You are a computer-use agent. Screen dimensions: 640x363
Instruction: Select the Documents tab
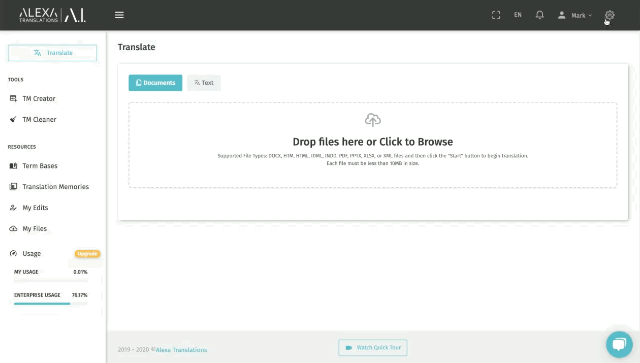156,83
